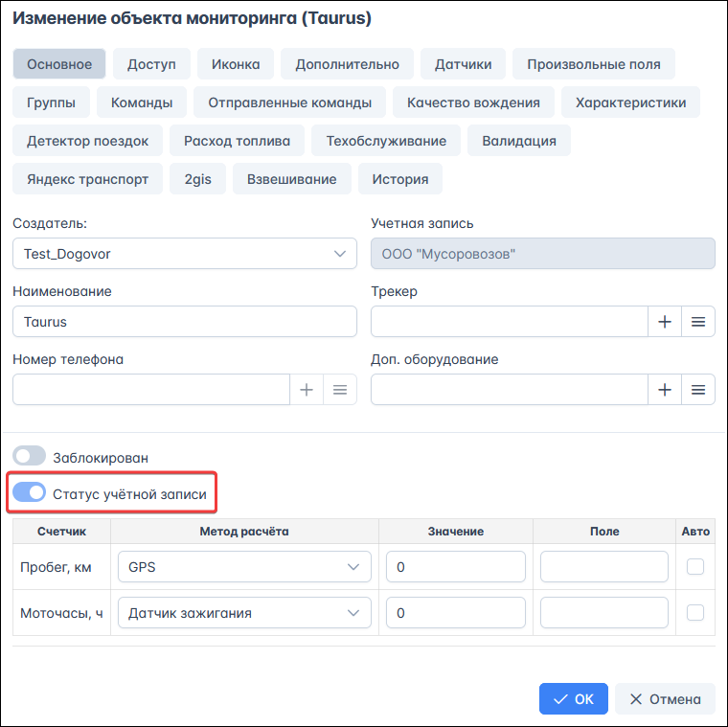728x727 pixels.
Task: Check Авто box for Моточасы row
Action: [x=695, y=612]
